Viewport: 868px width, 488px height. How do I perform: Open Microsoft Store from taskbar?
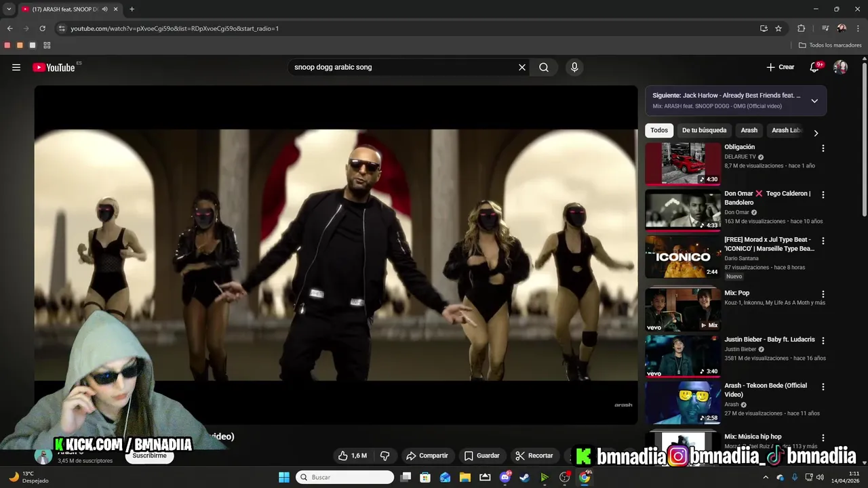tap(425, 477)
